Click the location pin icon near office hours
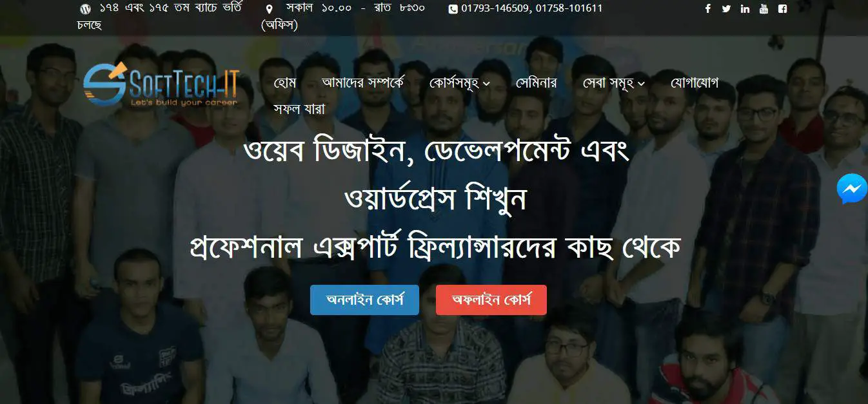 [269, 9]
